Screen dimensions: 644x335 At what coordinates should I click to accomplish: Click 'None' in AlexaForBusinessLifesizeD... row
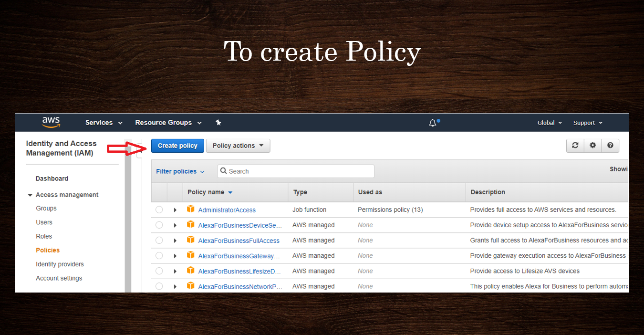[x=365, y=271]
